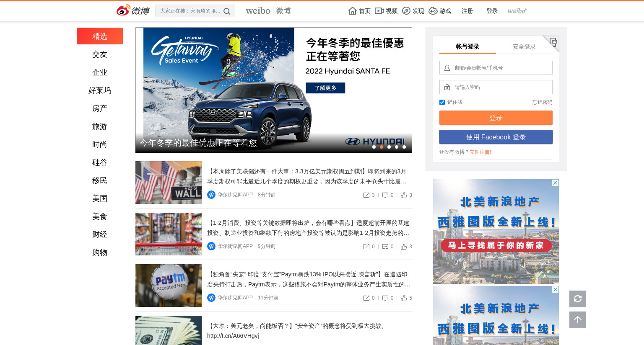Click the orange 登录 button
The height and width of the screenshot is (345, 644).
(496, 118)
